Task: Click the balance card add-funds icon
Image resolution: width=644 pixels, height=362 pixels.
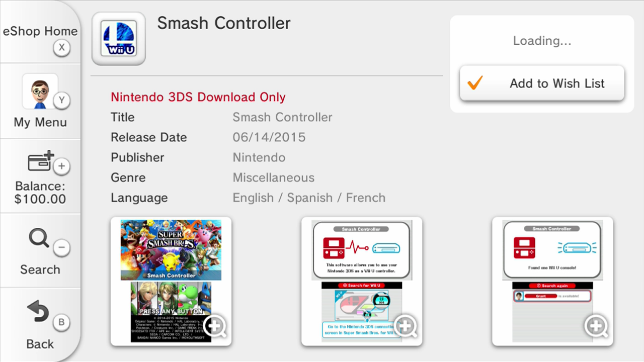Action: click(41, 162)
